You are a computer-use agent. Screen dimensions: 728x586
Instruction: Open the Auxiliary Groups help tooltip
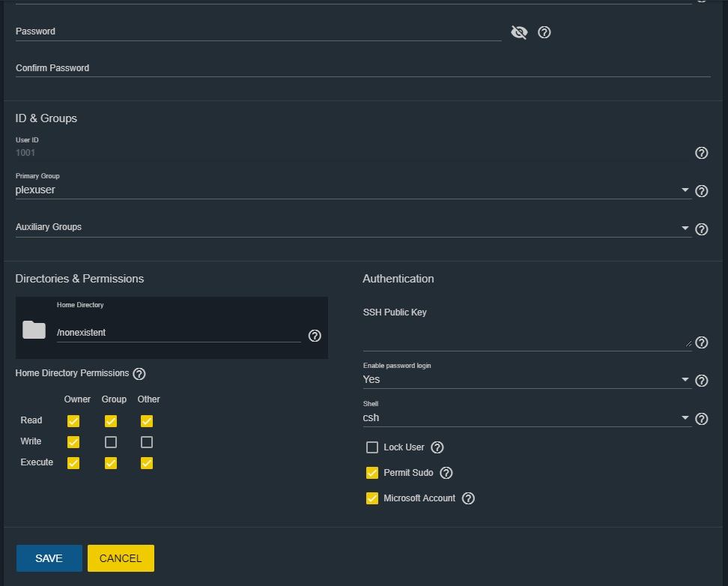click(x=702, y=229)
